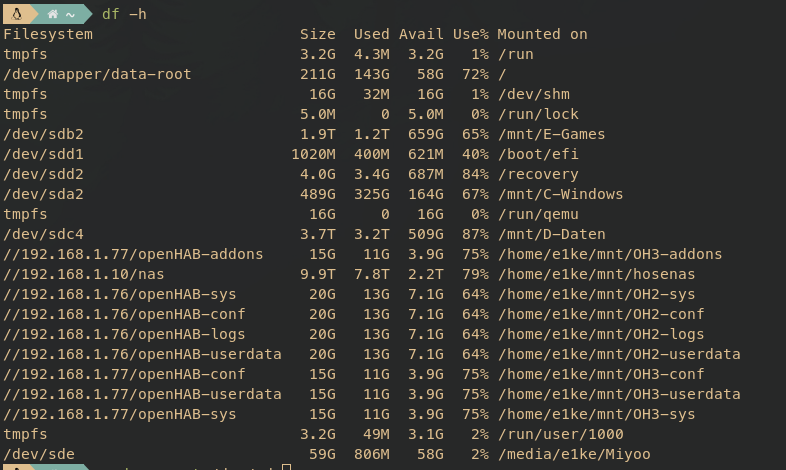The height and width of the screenshot is (470, 786).
Task: Click the /dev/mapper/data-root filesystem entry
Action: pos(97,74)
